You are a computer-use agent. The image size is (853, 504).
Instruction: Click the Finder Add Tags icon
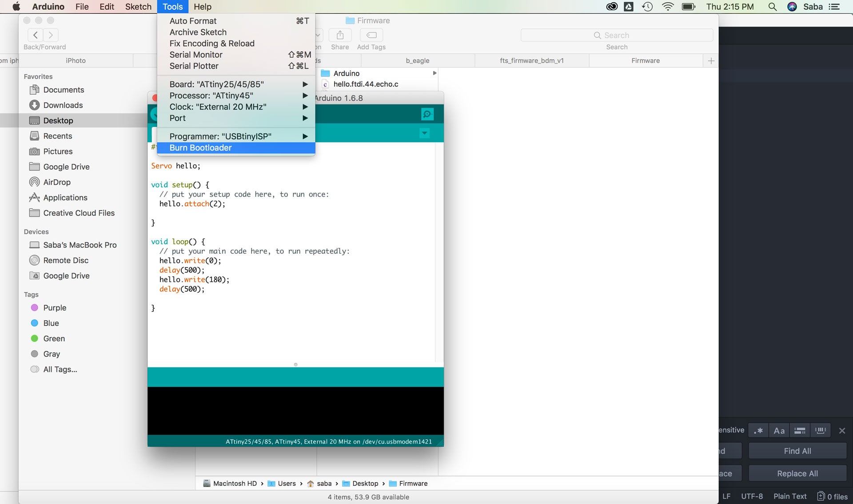pos(371,35)
